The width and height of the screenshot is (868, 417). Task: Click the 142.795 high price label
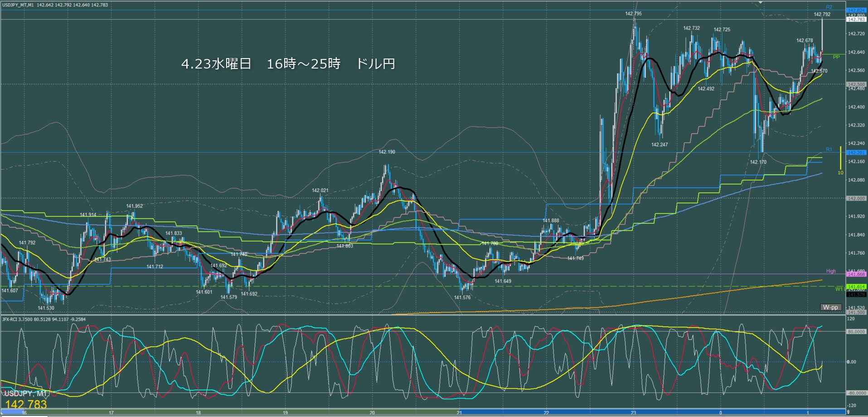pos(633,14)
